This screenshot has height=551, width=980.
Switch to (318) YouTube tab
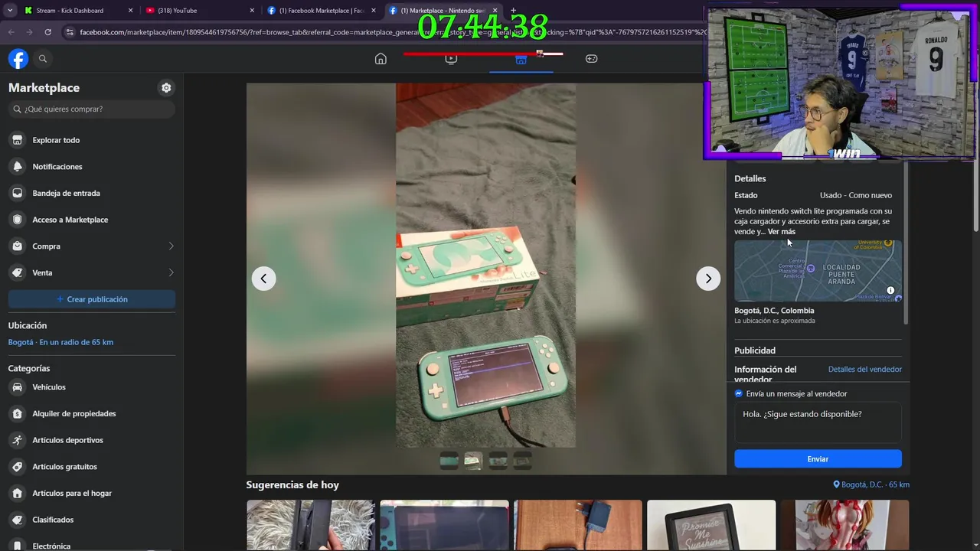click(199, 11)
